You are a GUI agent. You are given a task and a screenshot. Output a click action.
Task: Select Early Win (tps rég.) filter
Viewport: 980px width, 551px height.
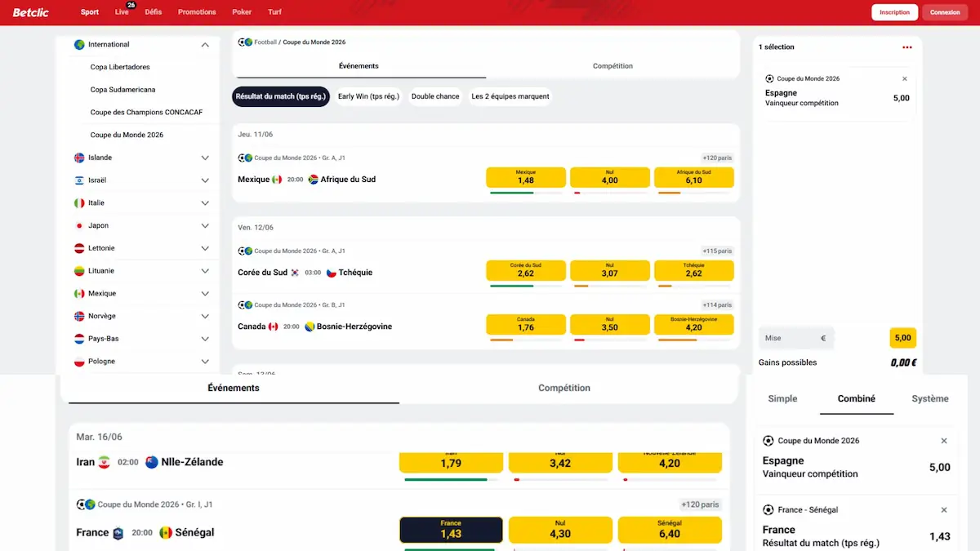point(368,96)
